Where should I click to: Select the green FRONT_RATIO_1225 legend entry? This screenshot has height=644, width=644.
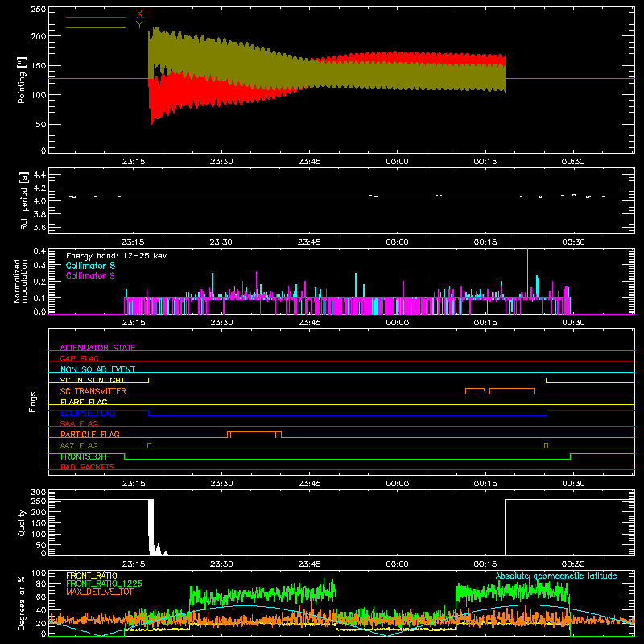[104, 584]
